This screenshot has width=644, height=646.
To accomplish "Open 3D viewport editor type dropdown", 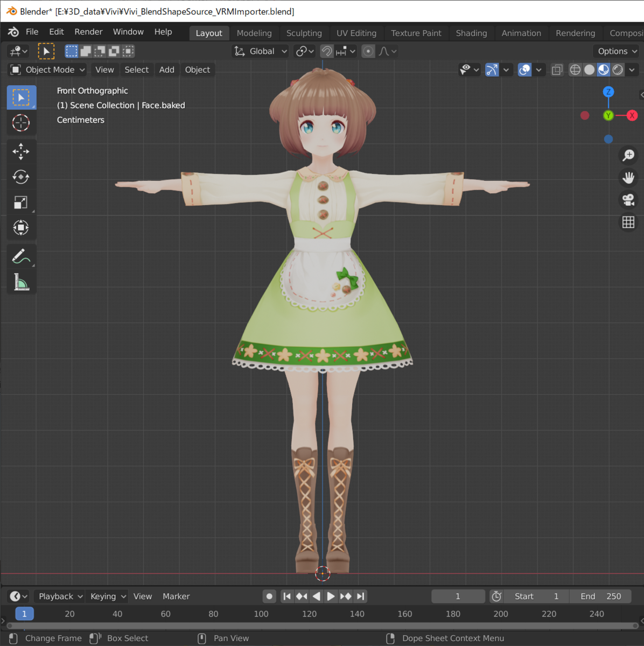I will [18, 51].
